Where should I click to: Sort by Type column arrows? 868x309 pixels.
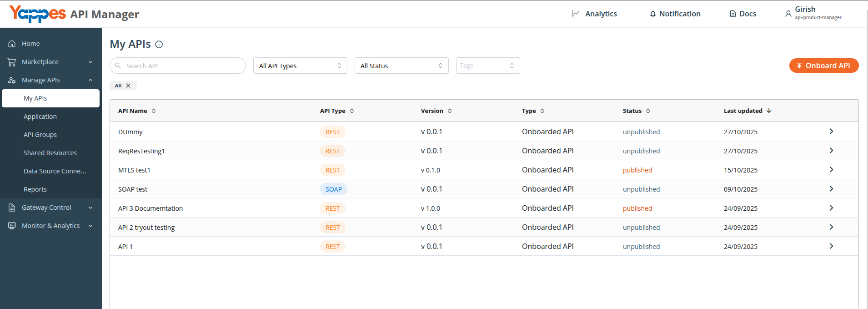542,111
